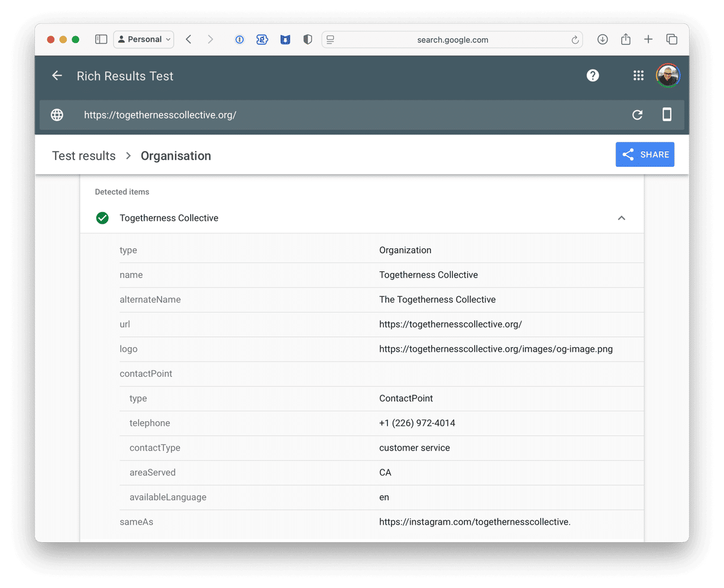724x588 pixels.
Task: Reload the page from the address bar
Action: pos(575,40)
